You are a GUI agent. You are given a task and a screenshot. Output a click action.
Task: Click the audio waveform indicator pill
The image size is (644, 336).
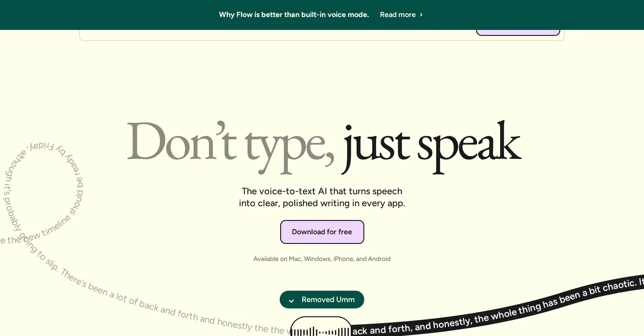pos(321,327)
